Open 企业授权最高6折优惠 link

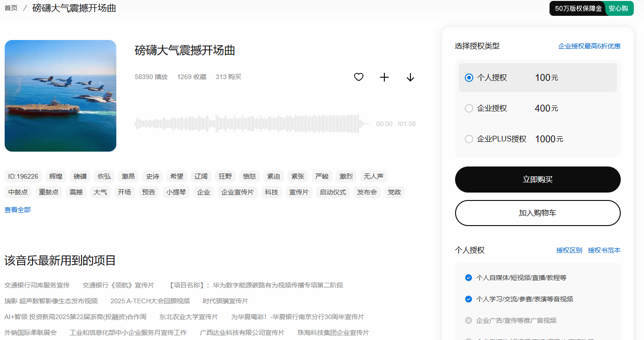pyautogui.click(x=589, y=46)
